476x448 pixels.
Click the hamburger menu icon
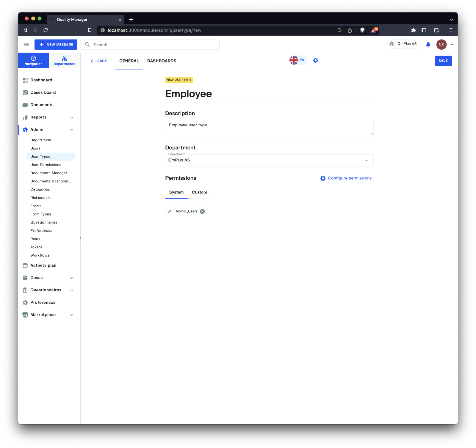click(26, 45)
